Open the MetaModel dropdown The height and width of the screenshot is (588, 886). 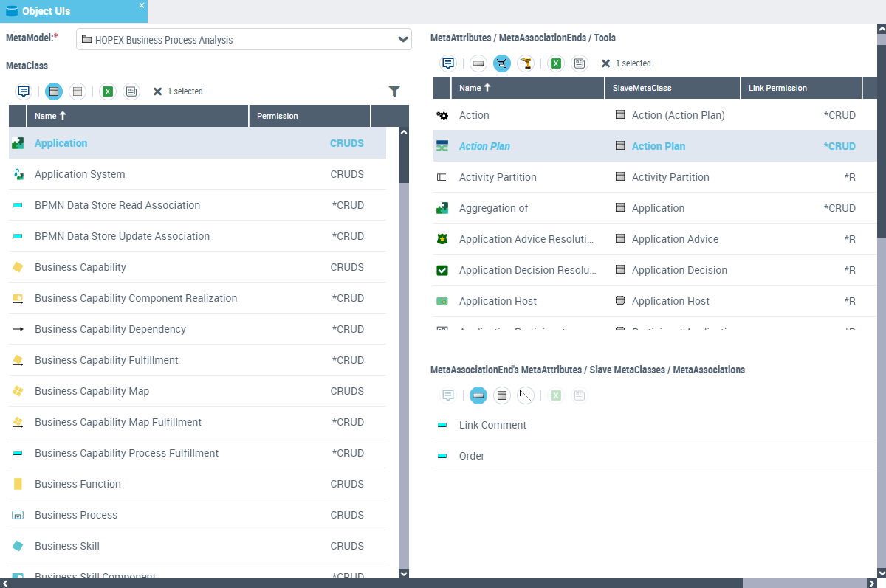(402, 40)
